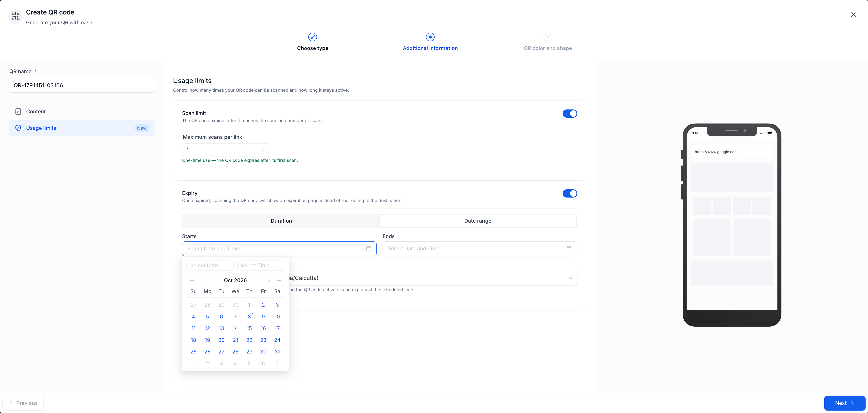Go to previous month in calendar
This screenshot has width=868, height=413.
click(202, 280)
